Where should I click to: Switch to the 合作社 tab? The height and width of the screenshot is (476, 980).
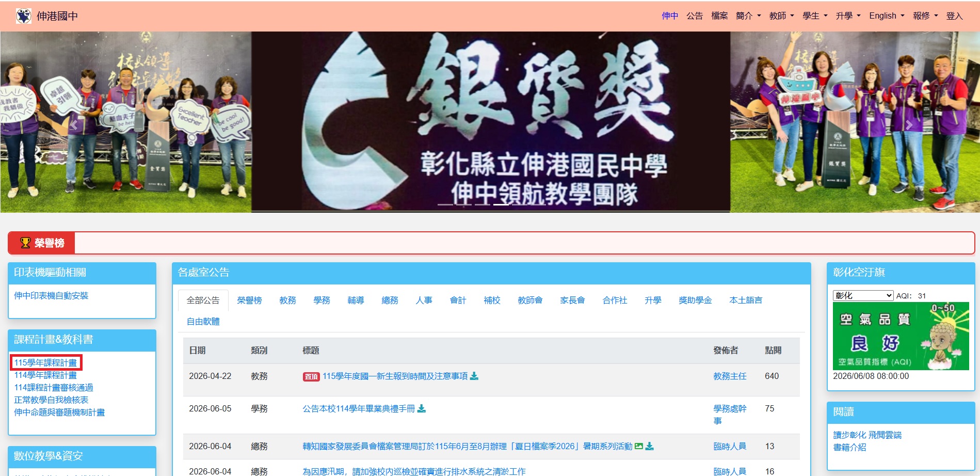tap(615, 300)
